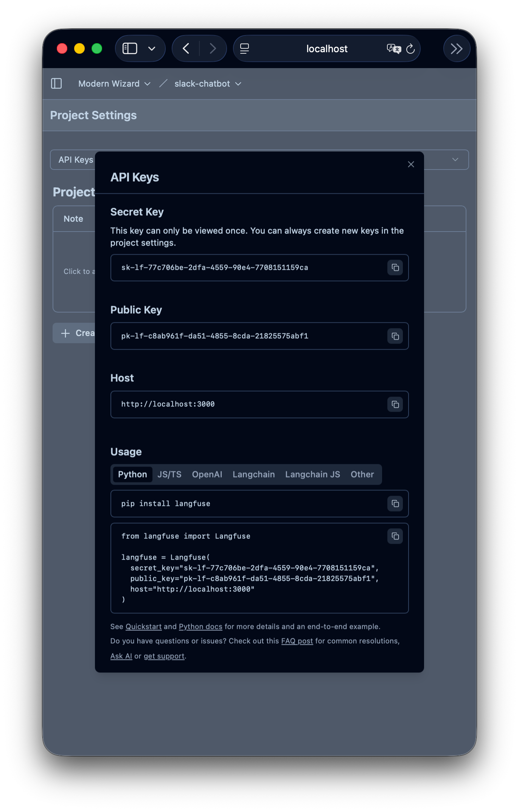Expand the slack-chatbot project dropdown

(x=208, y=84)
